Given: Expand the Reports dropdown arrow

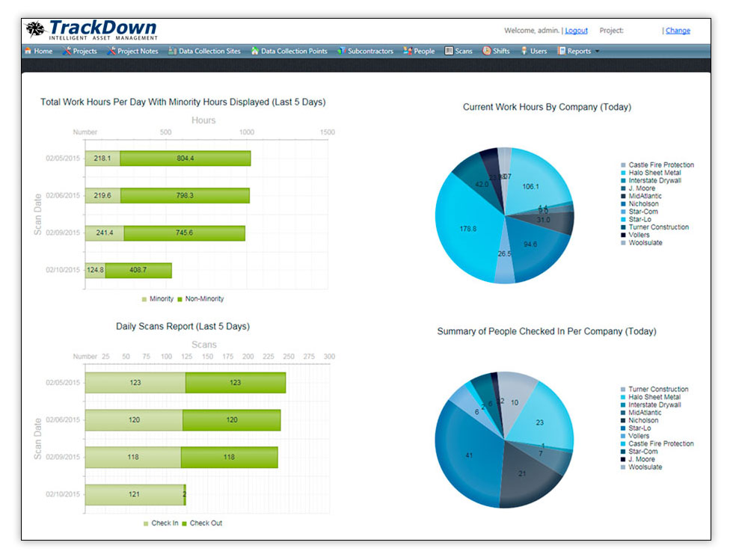Looking at the screenshot, I should coord(597,52).
